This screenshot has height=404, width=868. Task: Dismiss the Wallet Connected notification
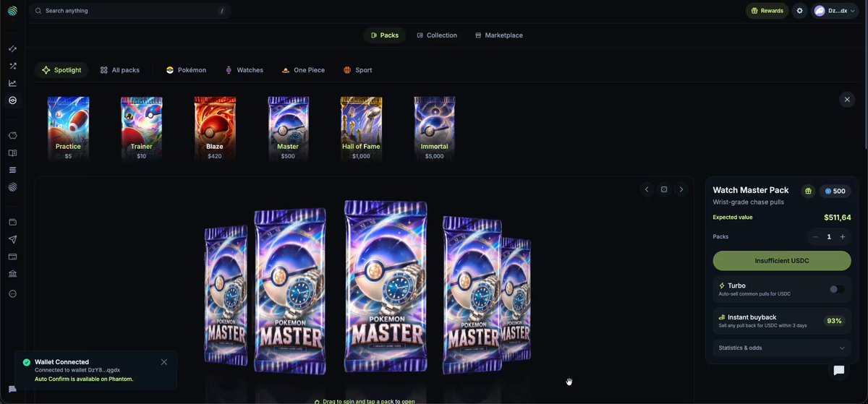[x=164, y=362]
